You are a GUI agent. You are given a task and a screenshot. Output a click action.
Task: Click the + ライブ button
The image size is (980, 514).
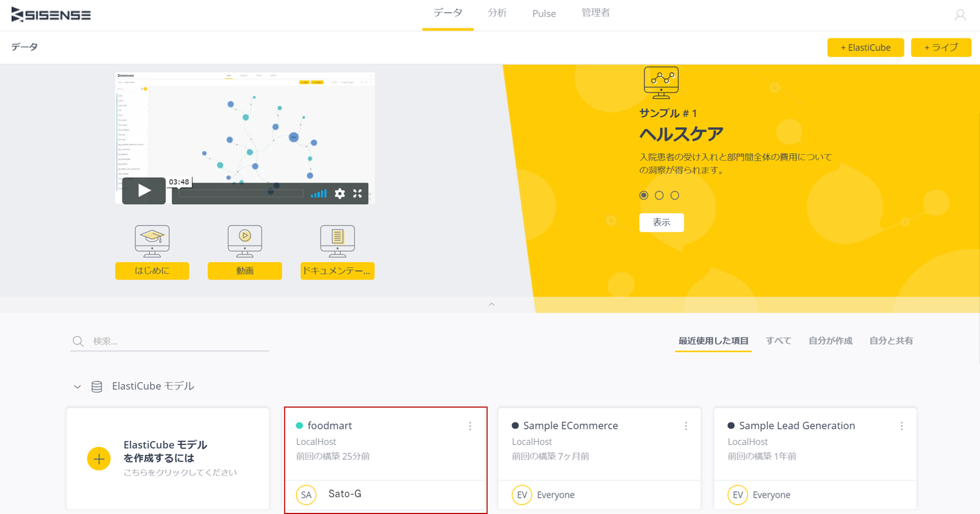click(941, 47)
